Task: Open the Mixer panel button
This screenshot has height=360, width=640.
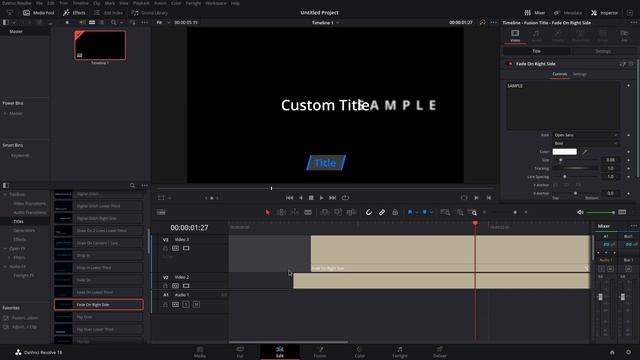Action: tap(535, 13)
